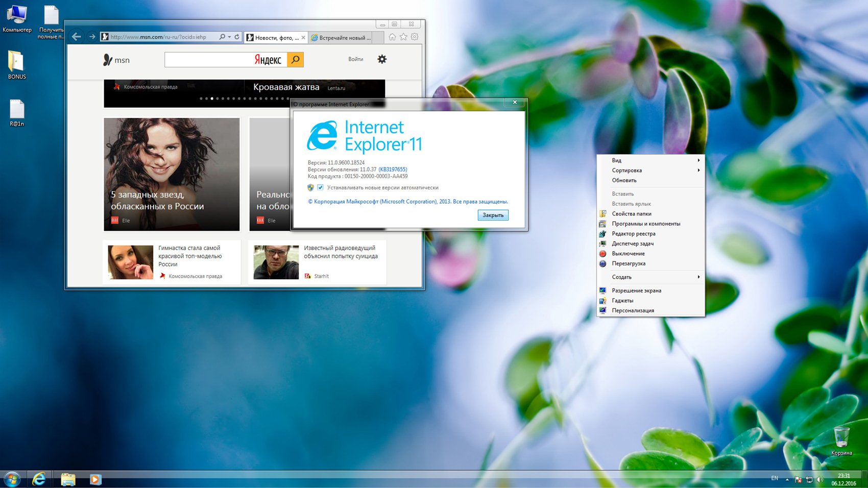Open Программы и компоненты from the menu
Screen dimensions: 868x488
(x=650, y=224)
